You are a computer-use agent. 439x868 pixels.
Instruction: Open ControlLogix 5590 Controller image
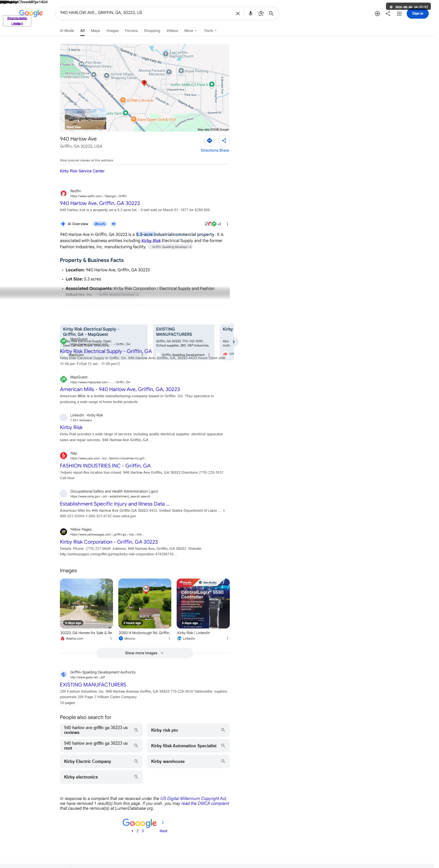point(203,603)
